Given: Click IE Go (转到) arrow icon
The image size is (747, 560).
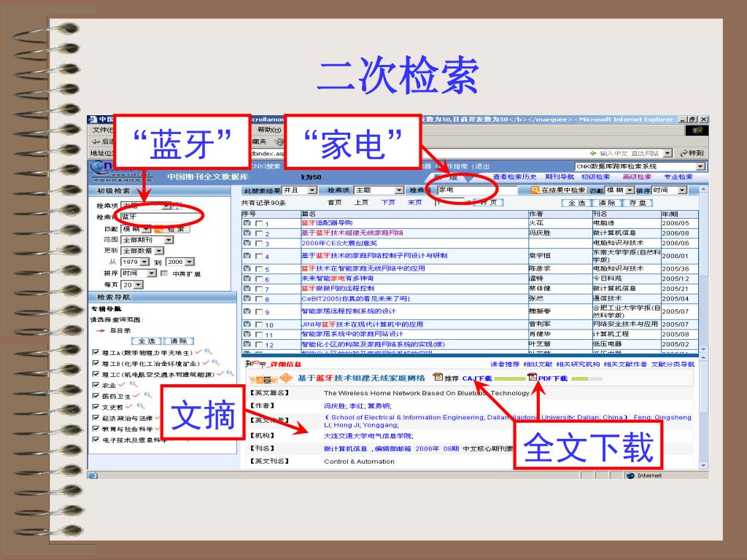Looking at the screenshot, I should (684, 153).
